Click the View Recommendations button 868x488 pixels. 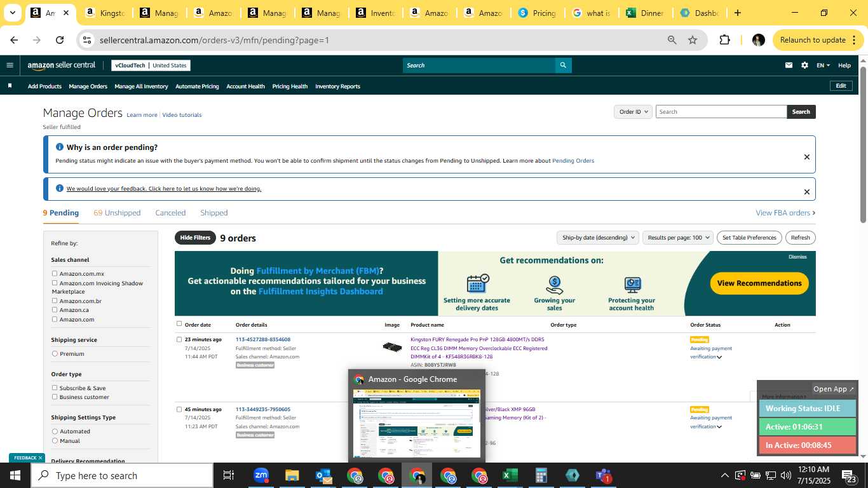(x=759, y=283)
